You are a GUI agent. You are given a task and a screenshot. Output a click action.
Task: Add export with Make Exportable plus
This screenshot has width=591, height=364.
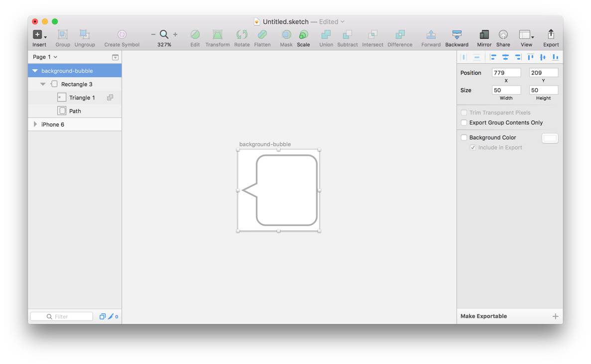point(555,316)
